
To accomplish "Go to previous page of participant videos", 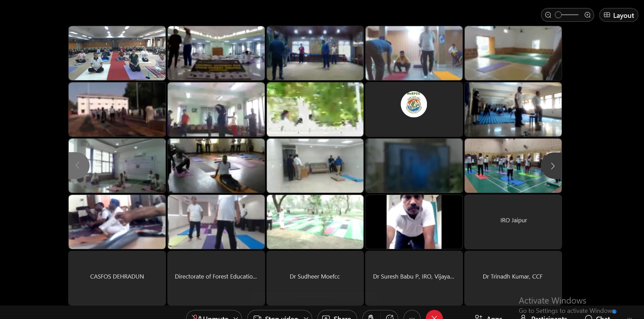I will 78,166.
